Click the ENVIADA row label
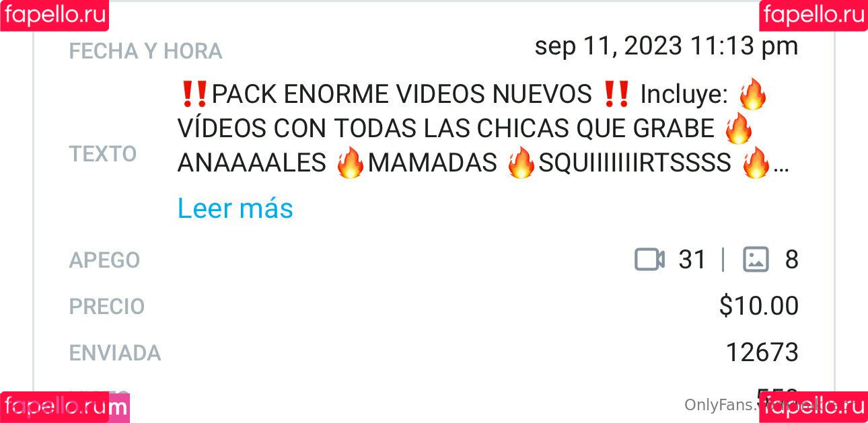Viewport: 868px width, 423px height. point(114,353)
